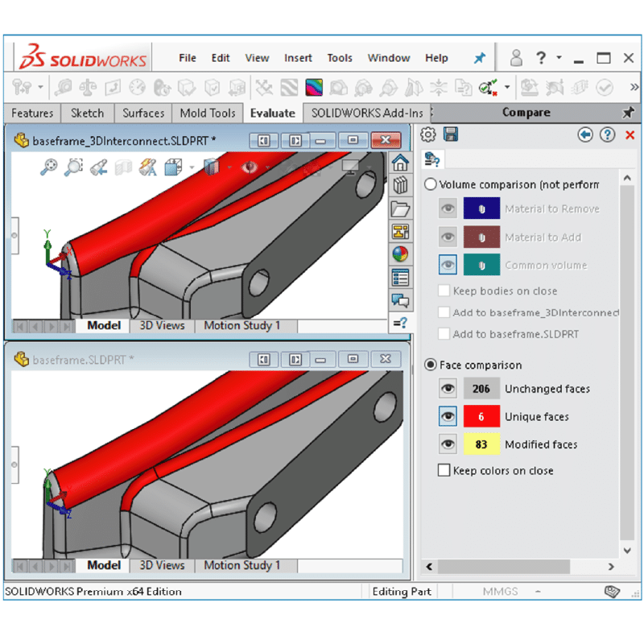Open the Appearances color ball icon
644x644 pixels.
pos(400,254)
